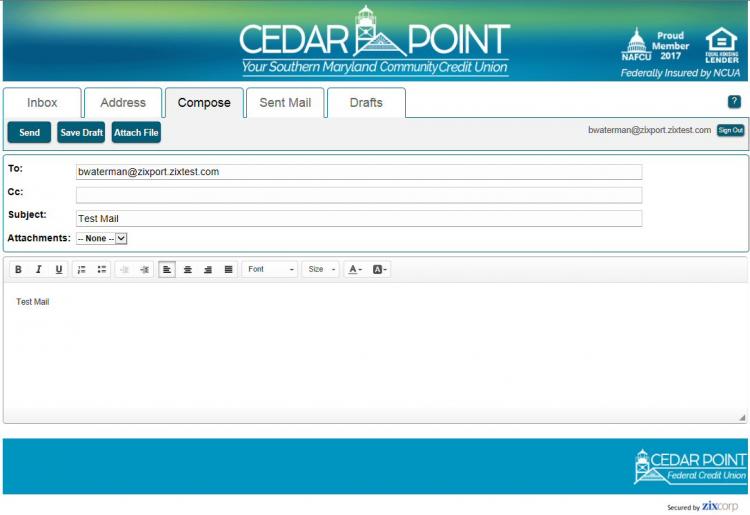Open the text color picker
The image size is (750, 515).
[x=354, y=270]
